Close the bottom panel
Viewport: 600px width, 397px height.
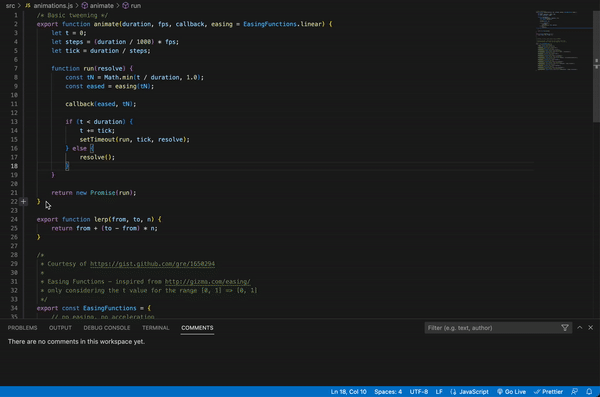point(590,328)
